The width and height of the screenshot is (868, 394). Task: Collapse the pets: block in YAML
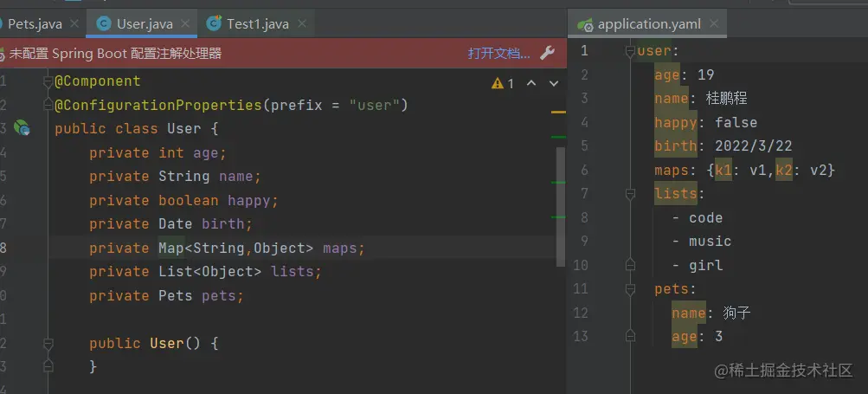point(630,289)
